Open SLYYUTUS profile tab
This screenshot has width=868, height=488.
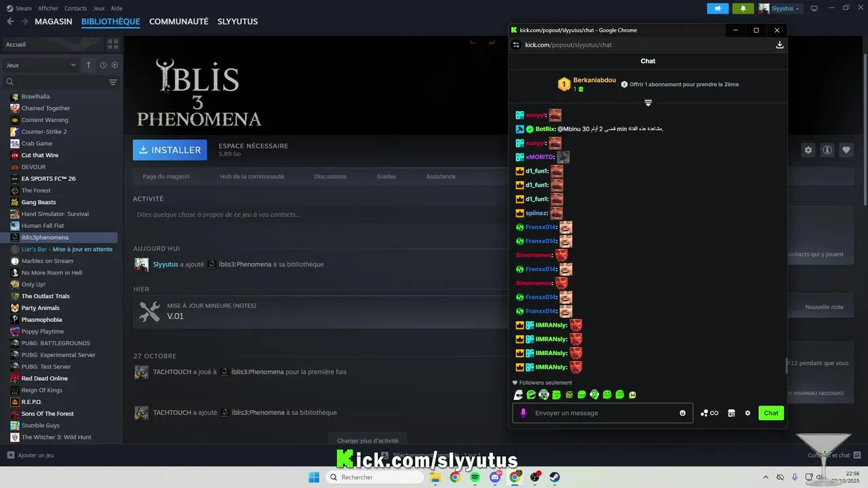tap(237, 22)
